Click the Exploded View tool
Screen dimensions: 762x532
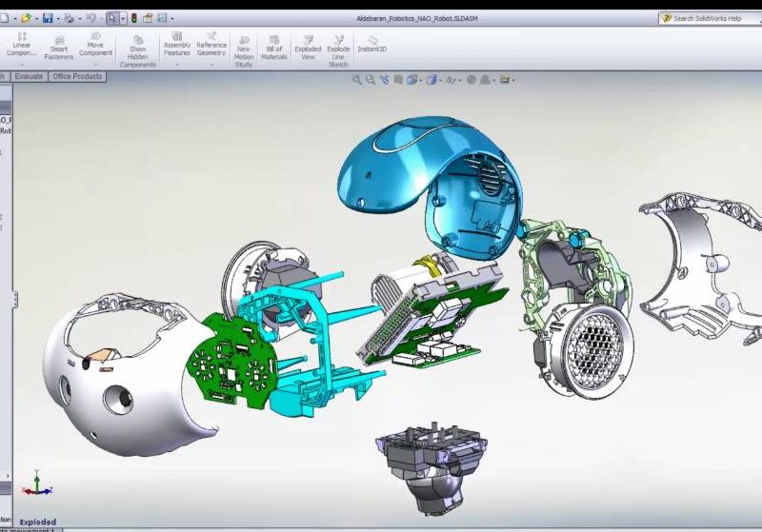308,48
